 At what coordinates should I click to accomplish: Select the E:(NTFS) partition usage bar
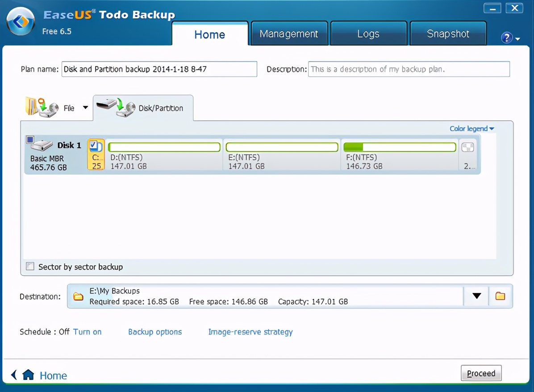point(282,147)
